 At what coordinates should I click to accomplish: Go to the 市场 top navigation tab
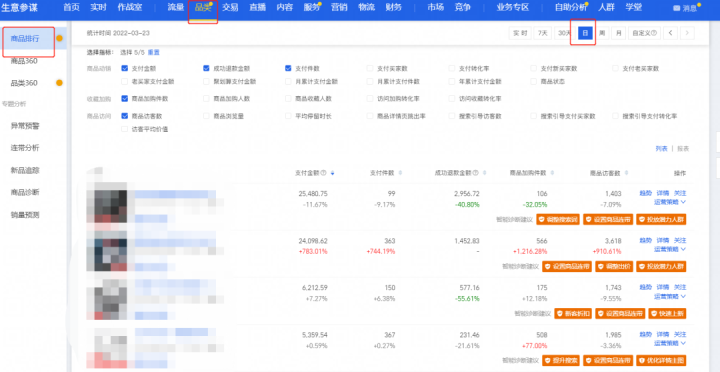(435, 7)
